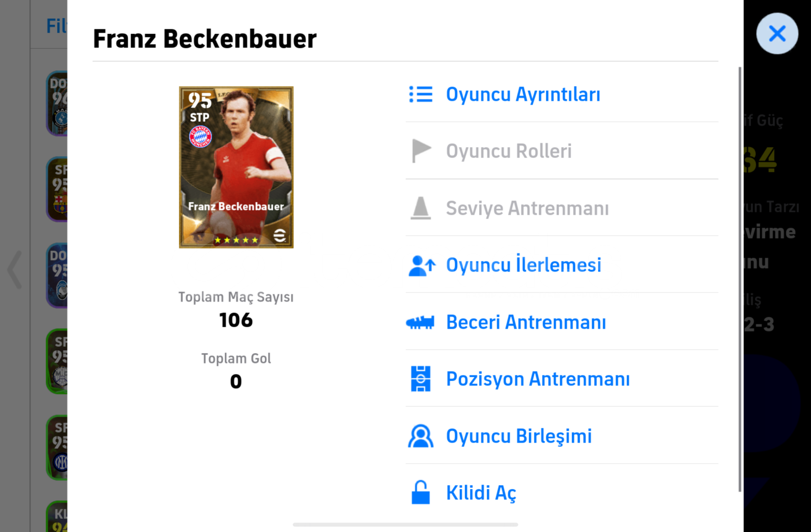Click the unlock padlock icon
Viewport: 811px width, 532px height.
coord(421,492)
